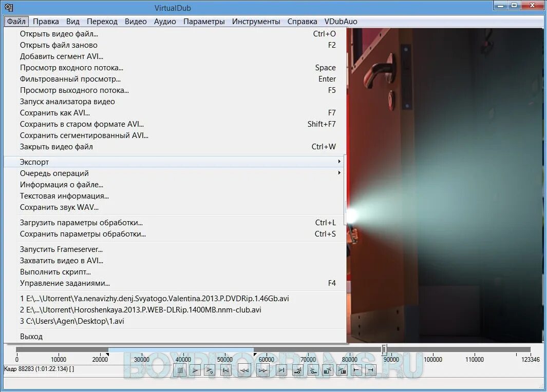Open the VDubAuo menu
The width and height of the screenshot is (547, 392).
(x=341, y=21)
